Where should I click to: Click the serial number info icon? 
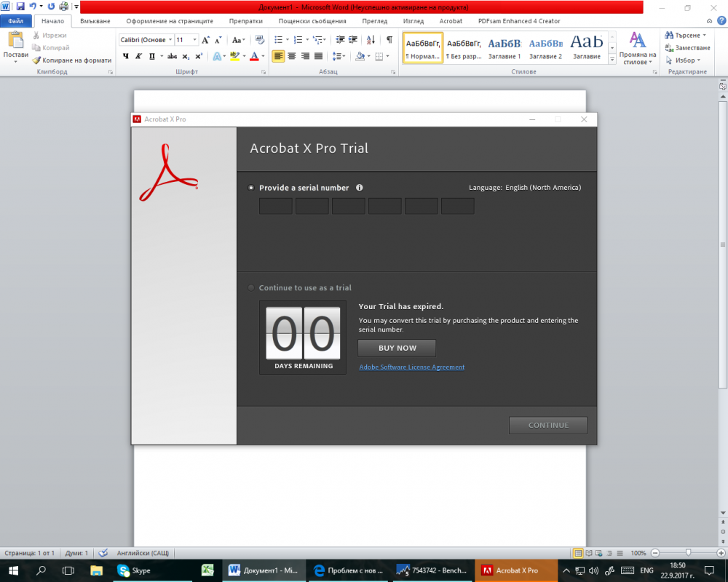point(360,188)
